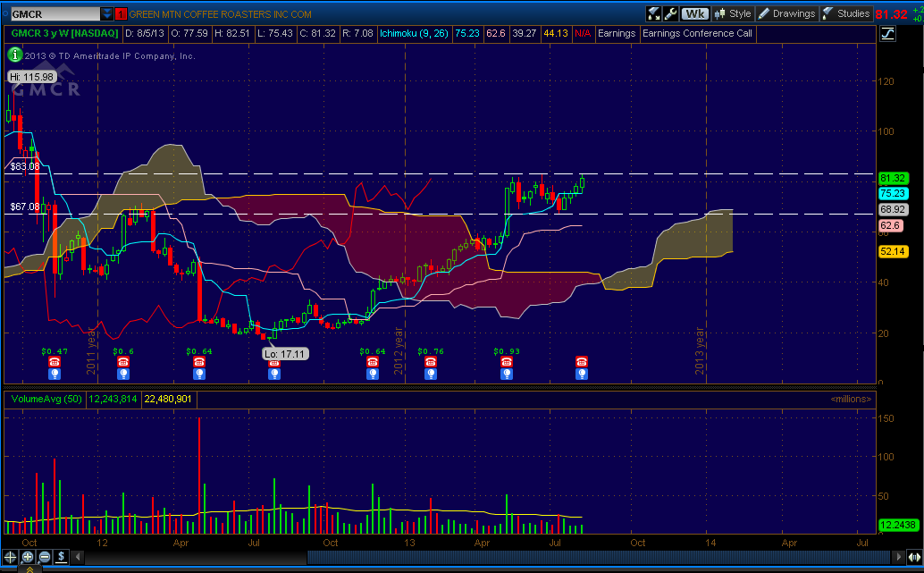Click the R: 7.08 range value
Image resolution: width=924 pixels, height=573 pixels.
[357, 34]
